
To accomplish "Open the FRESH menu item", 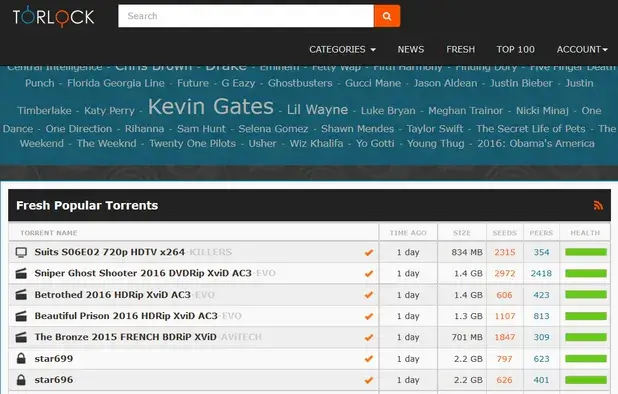I will [x=460, y=50].
